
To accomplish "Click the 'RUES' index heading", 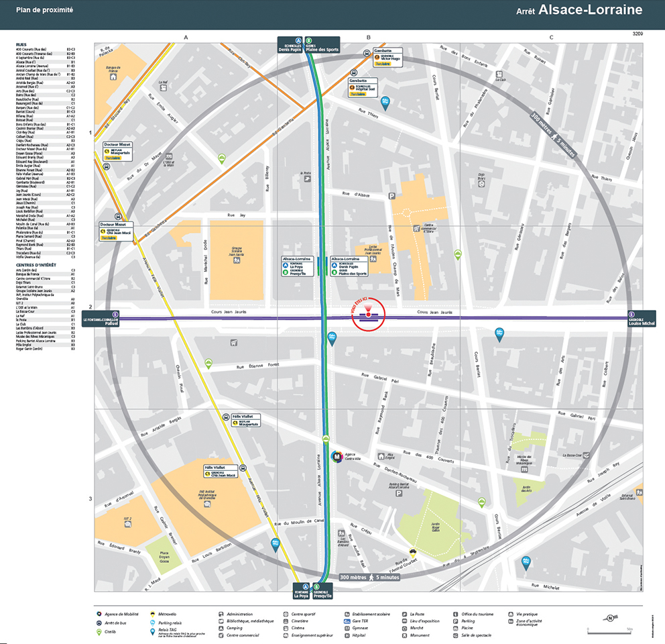I will point(21,44).
